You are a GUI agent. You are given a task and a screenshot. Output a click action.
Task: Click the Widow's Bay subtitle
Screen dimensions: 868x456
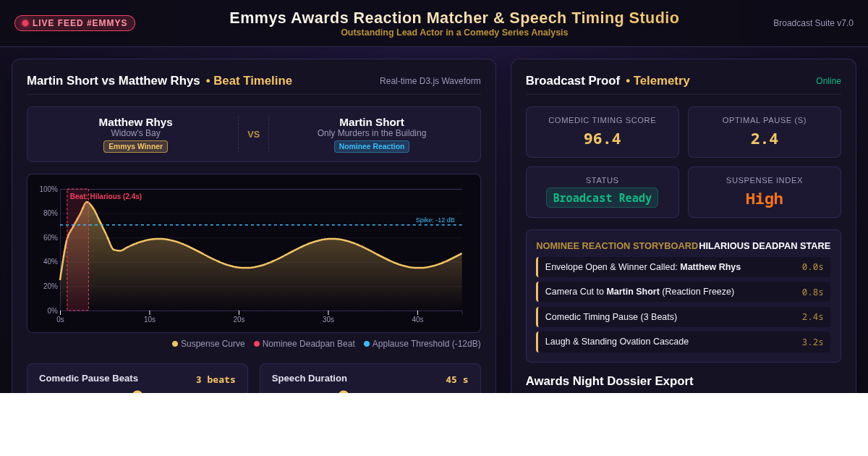pos(135,133)
